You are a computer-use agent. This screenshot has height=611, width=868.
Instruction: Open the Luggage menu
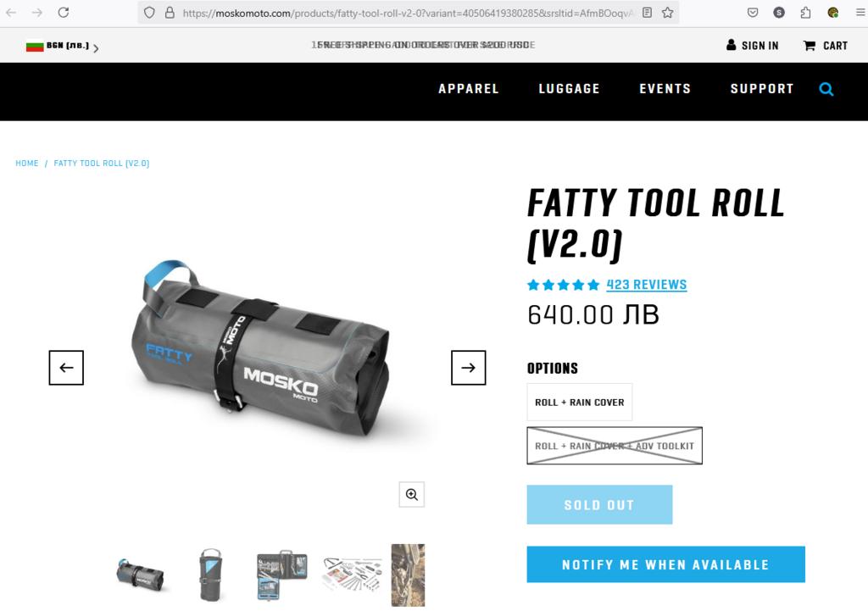coord(569,89)
